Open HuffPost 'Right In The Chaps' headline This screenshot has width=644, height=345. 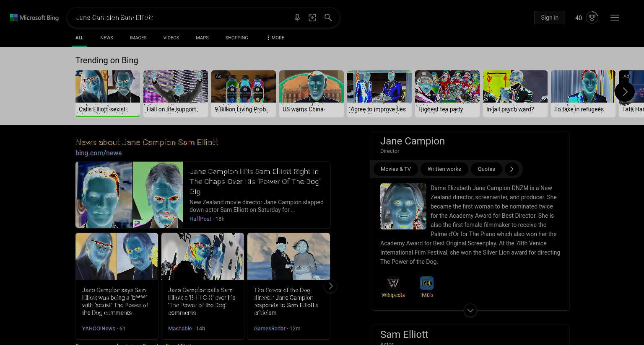(255, 181)
